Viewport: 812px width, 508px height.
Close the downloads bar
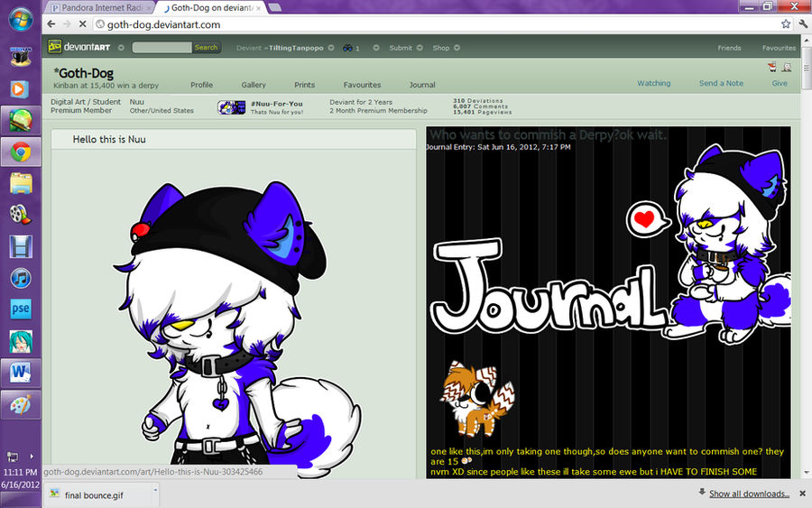(x=802, y=494)
